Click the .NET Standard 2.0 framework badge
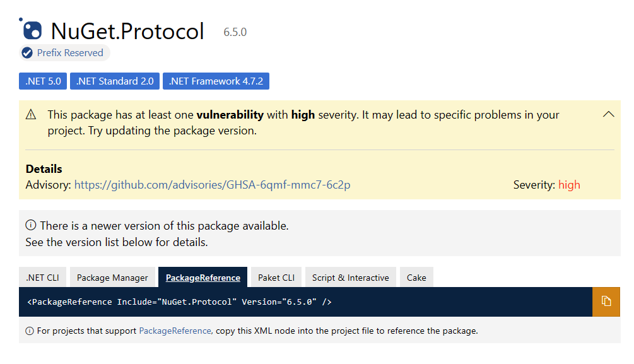Viewport: 634px width, 364px height. tap(114, 81)
